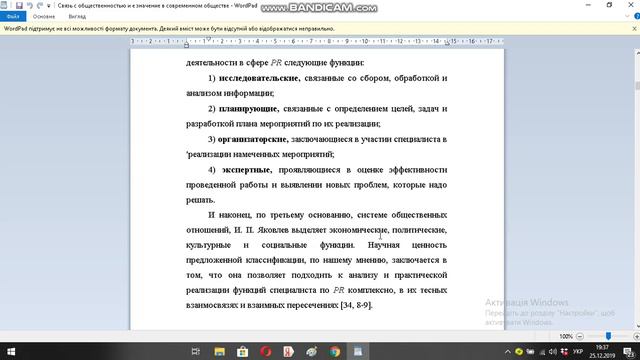This screenshot has width=640, height=360.
Task: Click the zoom slider handle
Action: [608, 336]
